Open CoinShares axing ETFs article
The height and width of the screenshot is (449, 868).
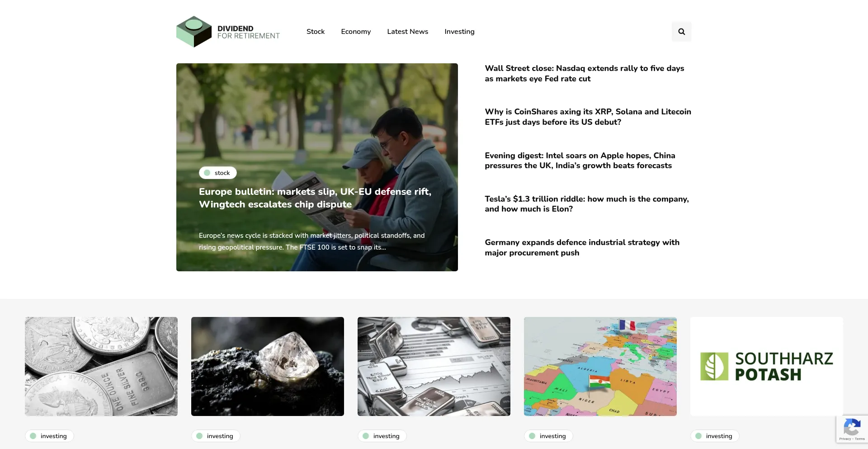click(x=587, y=117)
